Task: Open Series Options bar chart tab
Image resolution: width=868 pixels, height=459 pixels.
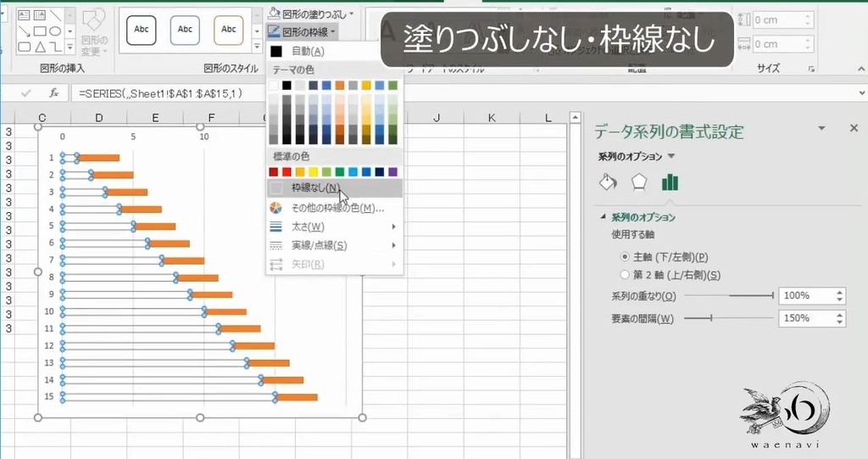Action: pos(670,182)
